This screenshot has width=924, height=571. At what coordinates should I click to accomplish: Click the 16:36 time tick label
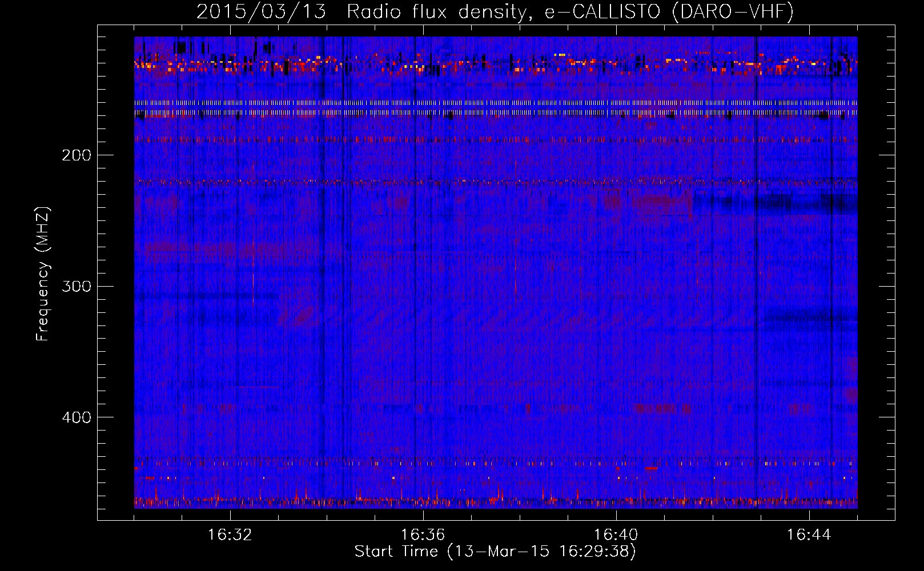(423, 535)
